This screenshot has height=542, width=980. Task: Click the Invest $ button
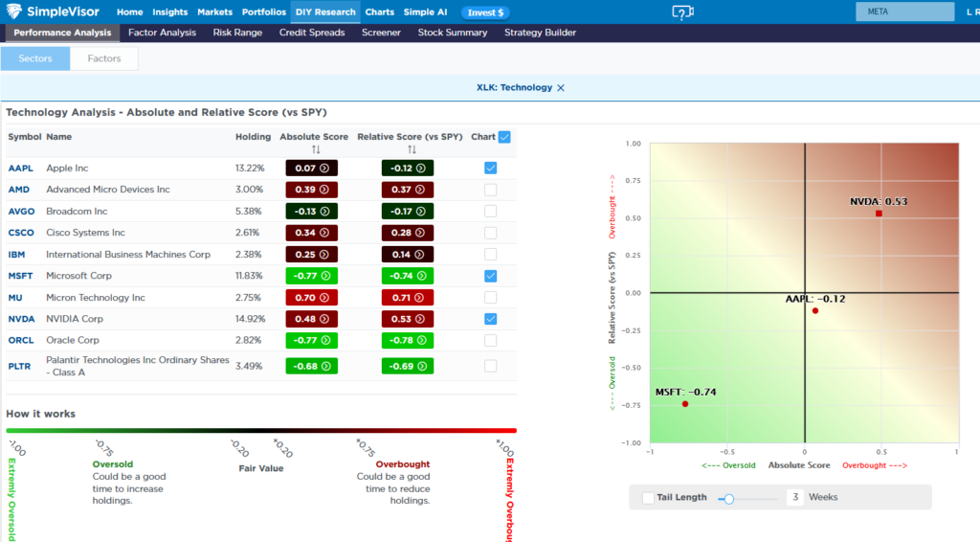(x=485, y=12)
